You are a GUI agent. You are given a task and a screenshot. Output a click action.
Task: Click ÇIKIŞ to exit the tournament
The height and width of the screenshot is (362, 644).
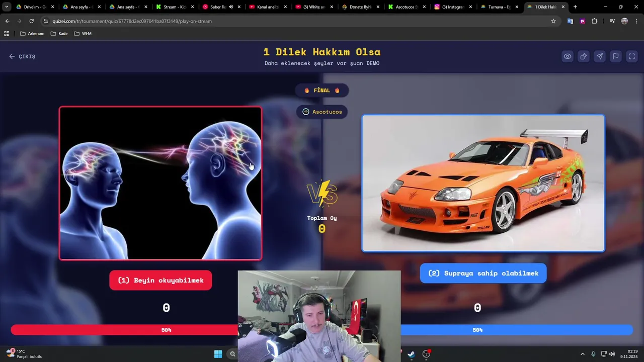click(x=22, y=56)
